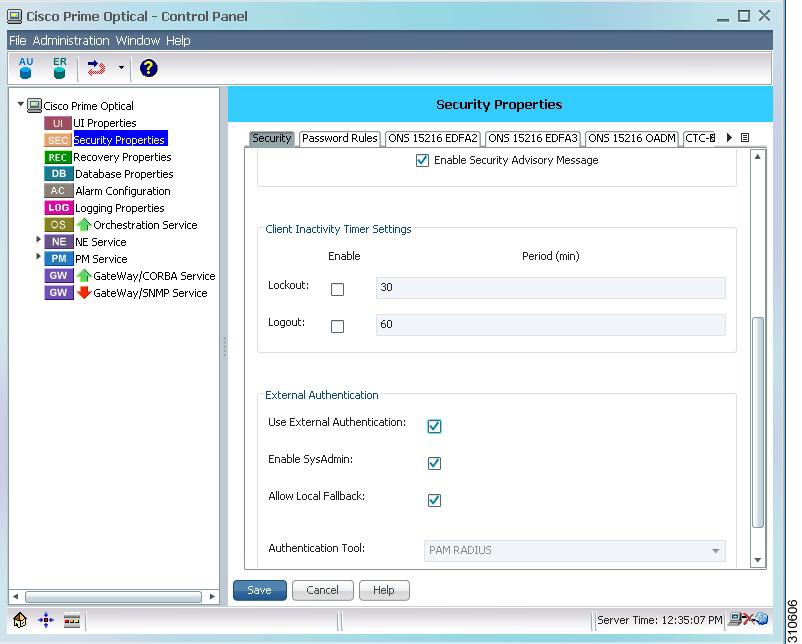802x644 pixels.
Task: Click the NE Service icon
Action: pyautogui.click(x=58, y=242)
